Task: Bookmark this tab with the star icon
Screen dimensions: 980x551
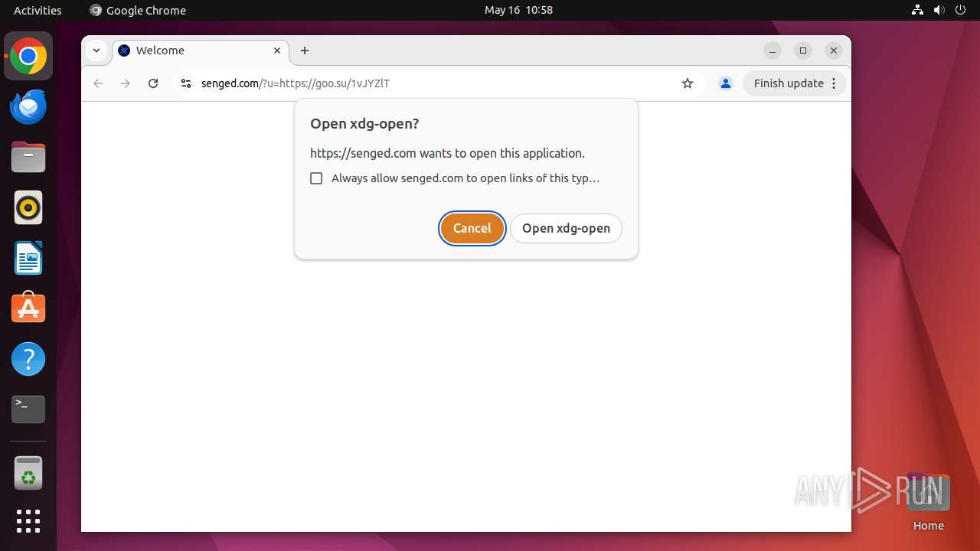Action: click(x=688, y=83)
